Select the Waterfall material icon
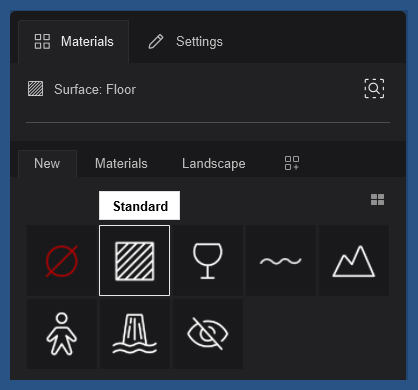The image size is (418, 390). point(134,334)
